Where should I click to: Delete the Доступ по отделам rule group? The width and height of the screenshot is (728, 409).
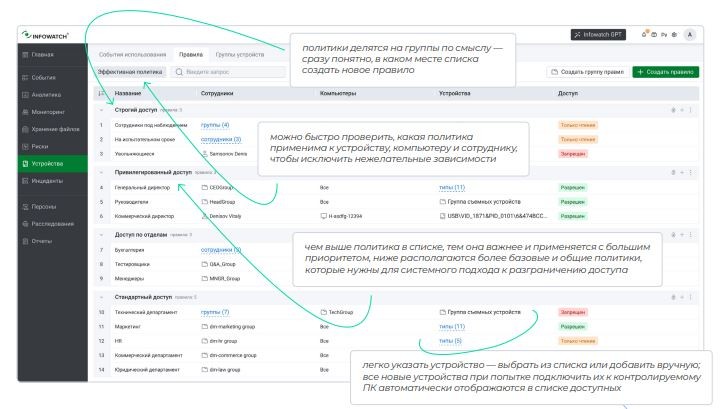tap(673, 235)
